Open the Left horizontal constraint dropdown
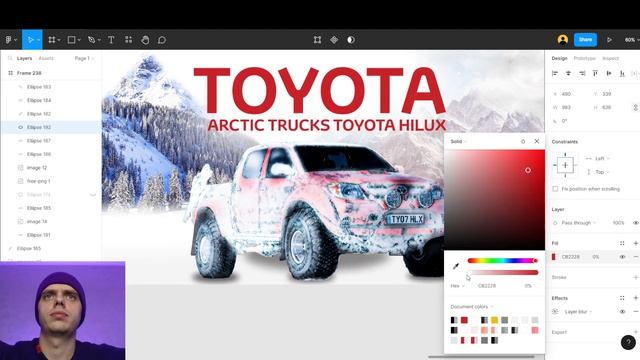The image size is (640, 360). tap(601, 158)
